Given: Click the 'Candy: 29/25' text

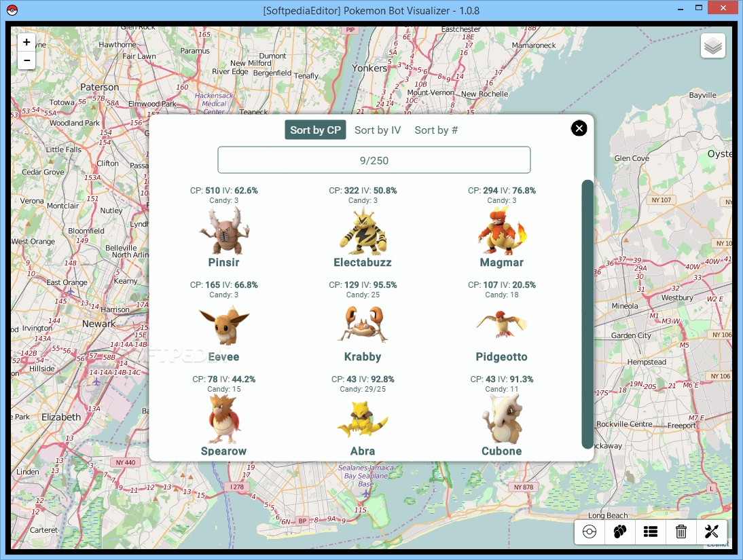Looking at the screenshot, I should coord(363,389).
